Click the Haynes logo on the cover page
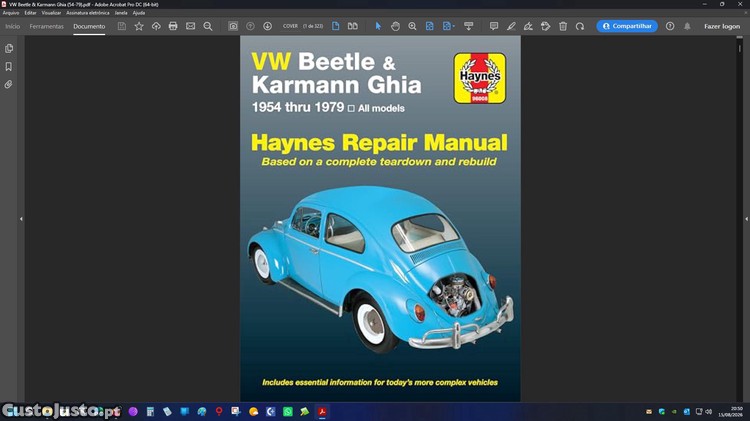Image resolution: width=750 pixels, height=421 pixels. coord(480,78)
